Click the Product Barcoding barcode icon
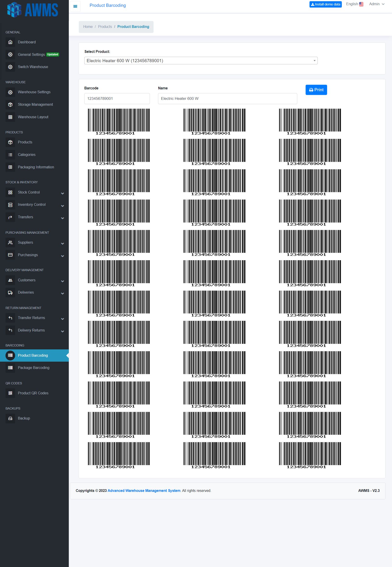The height and width of the screenshot is (567, 392). 10,356
